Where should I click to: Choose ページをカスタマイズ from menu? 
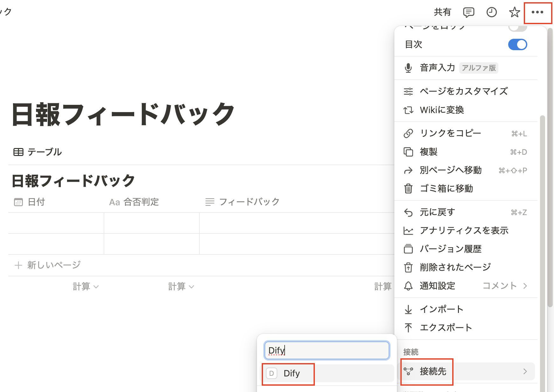pyautogui.click(x=463, y=91)
